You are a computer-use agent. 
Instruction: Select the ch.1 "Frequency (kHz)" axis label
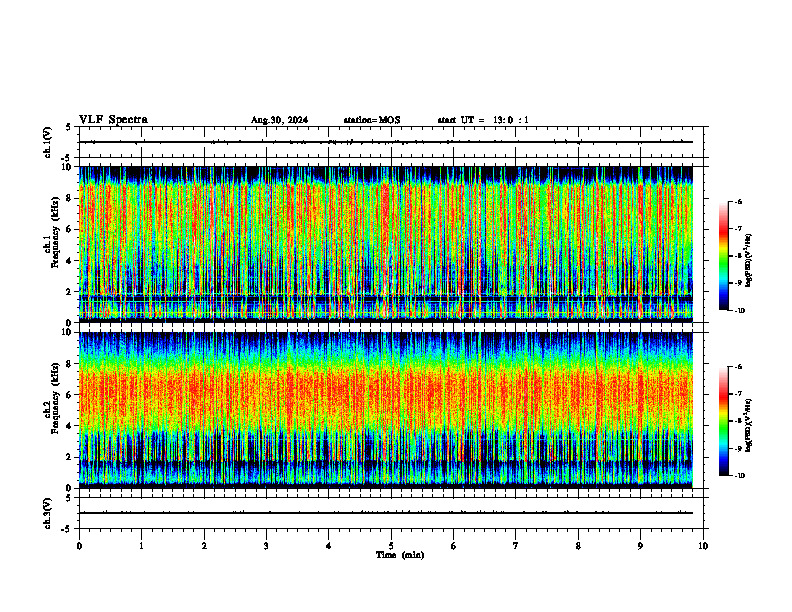click(55, 232)
